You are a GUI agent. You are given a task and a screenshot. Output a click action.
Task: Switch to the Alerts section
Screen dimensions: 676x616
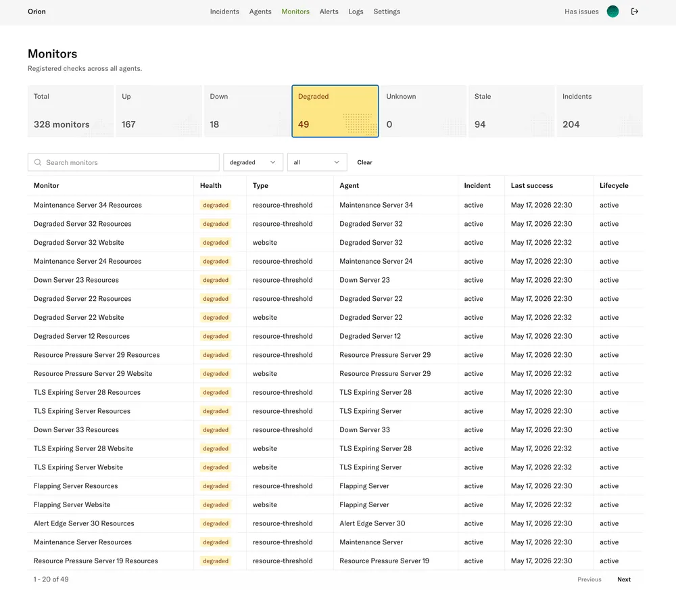point(329,11)
